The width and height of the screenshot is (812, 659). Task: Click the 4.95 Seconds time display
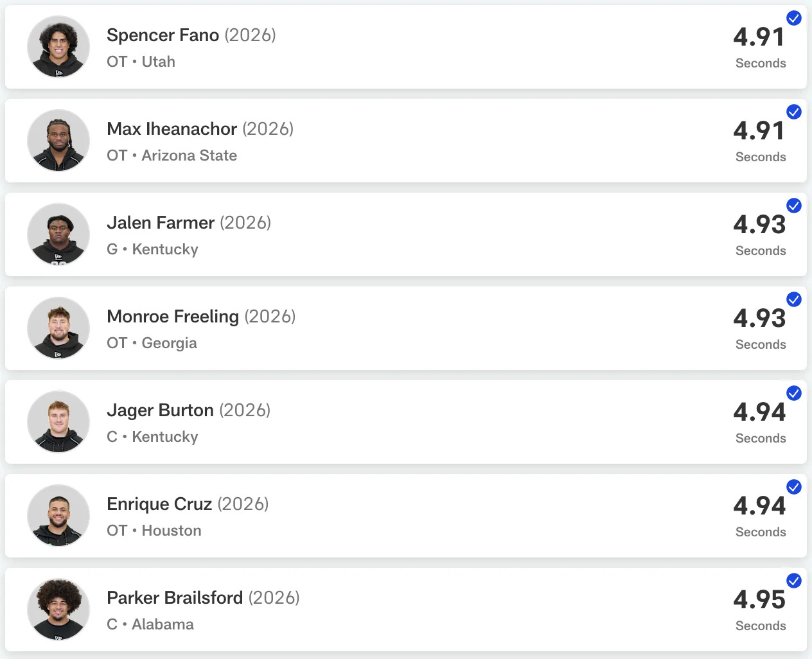click(x=760, y=609)
